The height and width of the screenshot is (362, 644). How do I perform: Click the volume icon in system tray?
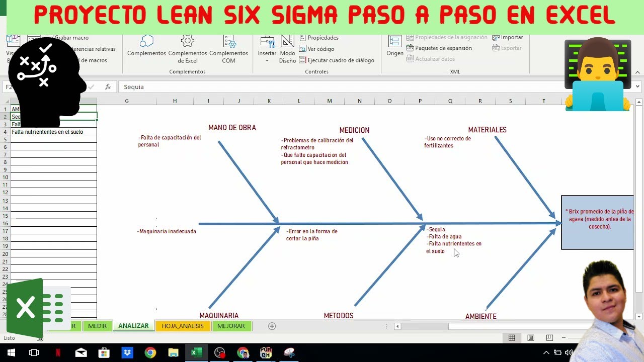[x=569, y=353]
